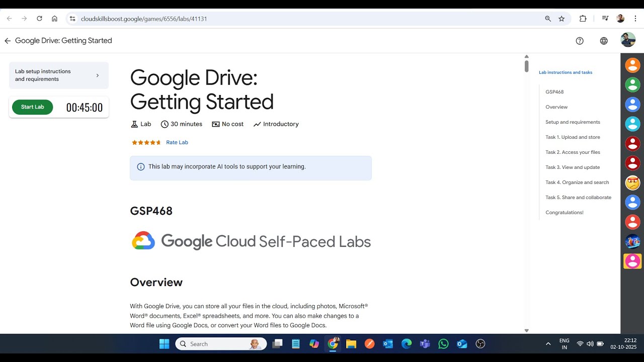Image resolution: width=644 pixels, height=362 pixels.
Task: Jump to Overview in the outline
Action: coord(556,107)
